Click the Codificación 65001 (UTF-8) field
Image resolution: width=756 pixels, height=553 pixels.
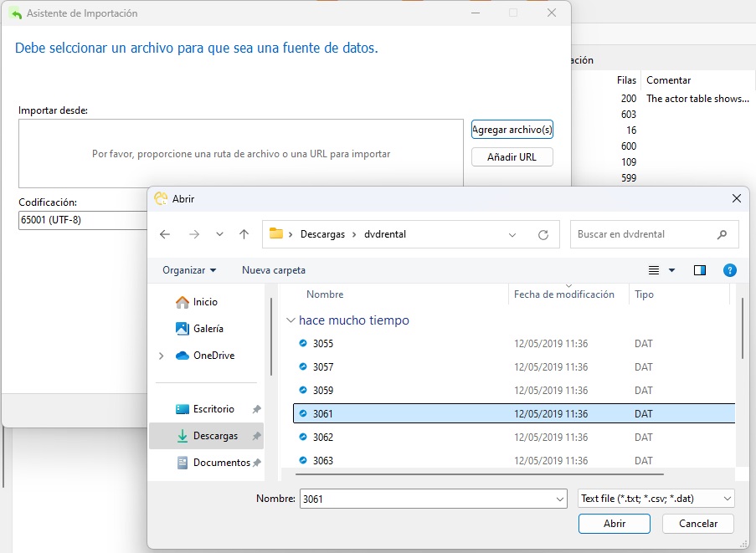point(83,220)
